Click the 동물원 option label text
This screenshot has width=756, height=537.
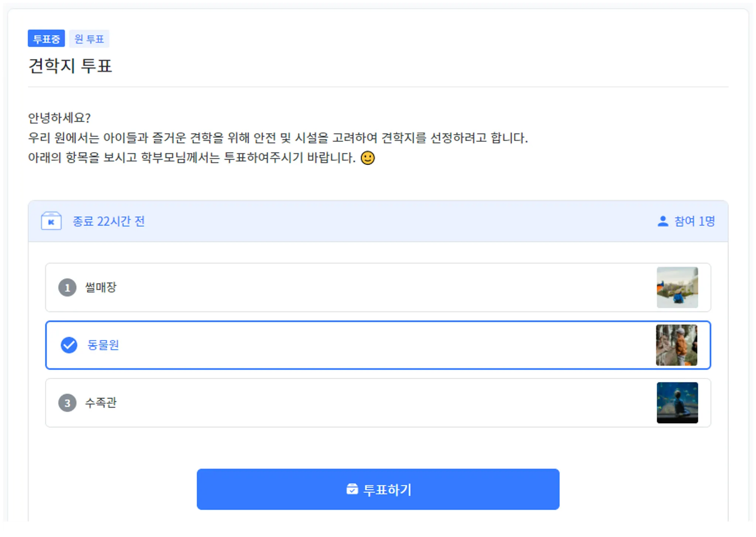[x=103, y=345]
